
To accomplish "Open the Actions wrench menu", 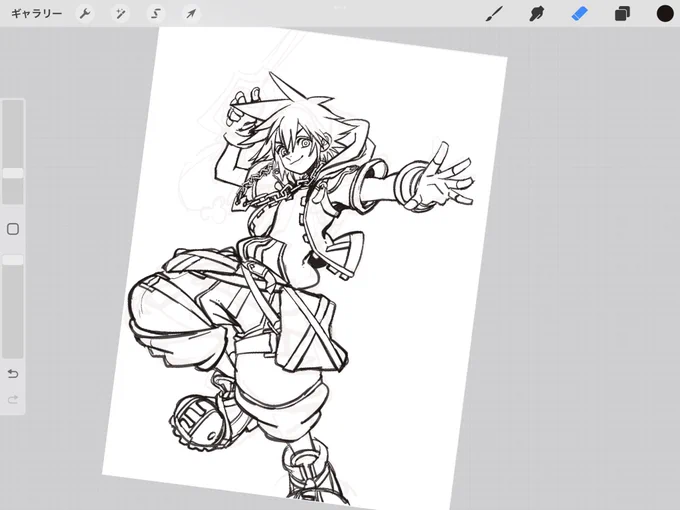I will (85, 14).
